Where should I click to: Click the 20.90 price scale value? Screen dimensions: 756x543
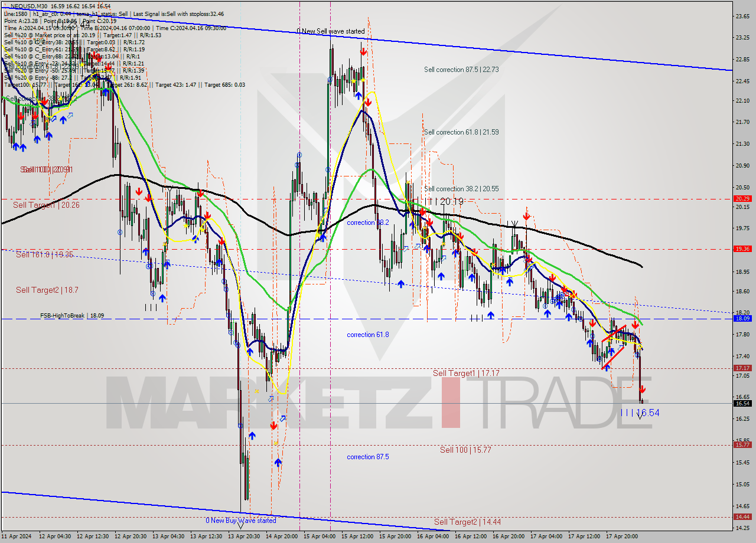click(742, 165)
